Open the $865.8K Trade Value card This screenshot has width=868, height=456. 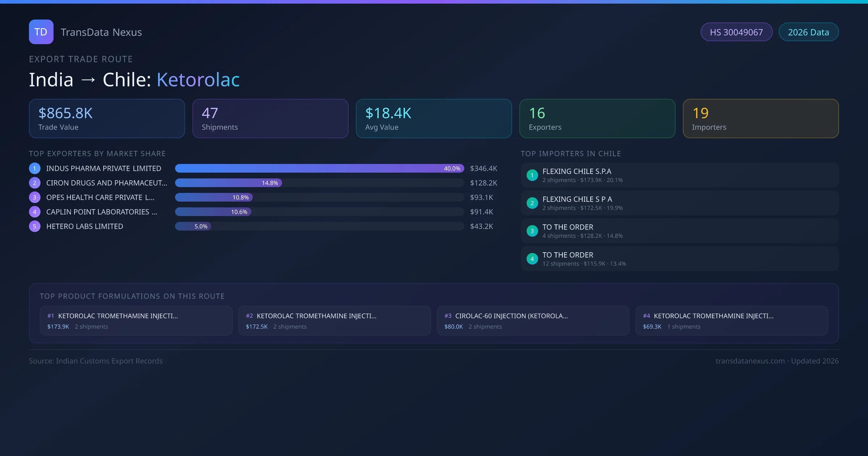pyautogui.click(x=107, y=119)
